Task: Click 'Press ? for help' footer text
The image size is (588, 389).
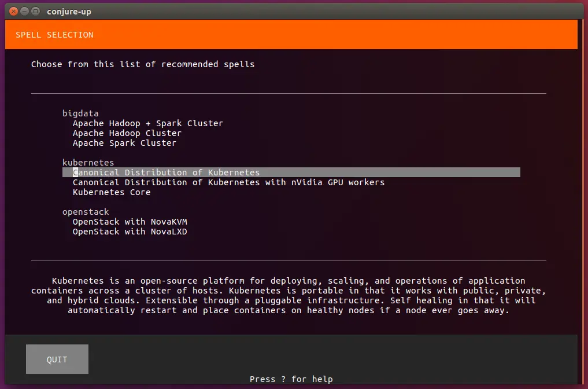Action: coord(291,379)
